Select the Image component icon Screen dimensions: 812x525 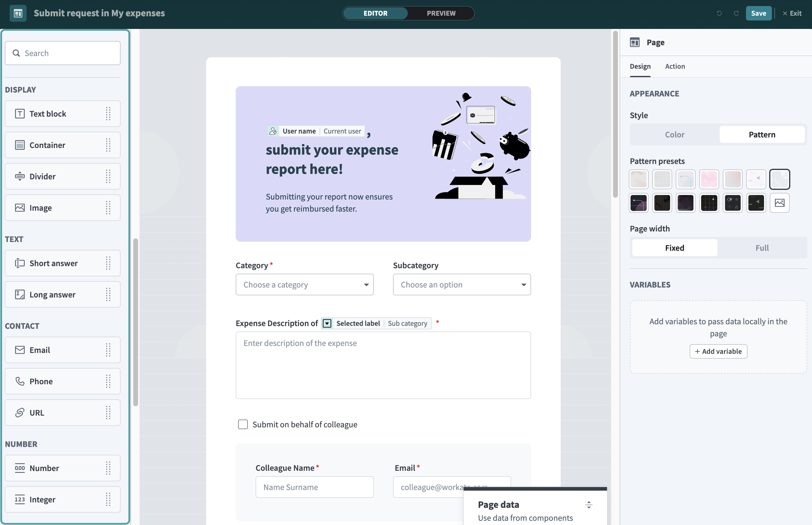pos(19,207)
